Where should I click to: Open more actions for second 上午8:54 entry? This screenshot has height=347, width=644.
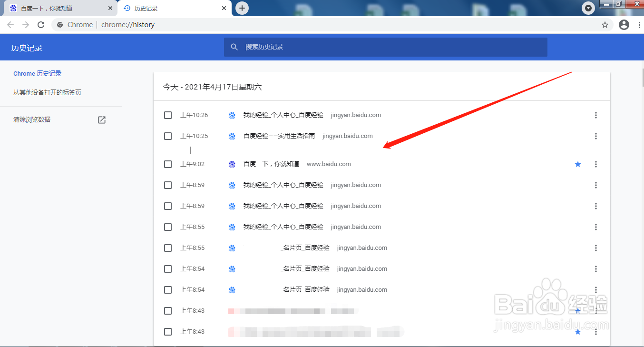596,290
